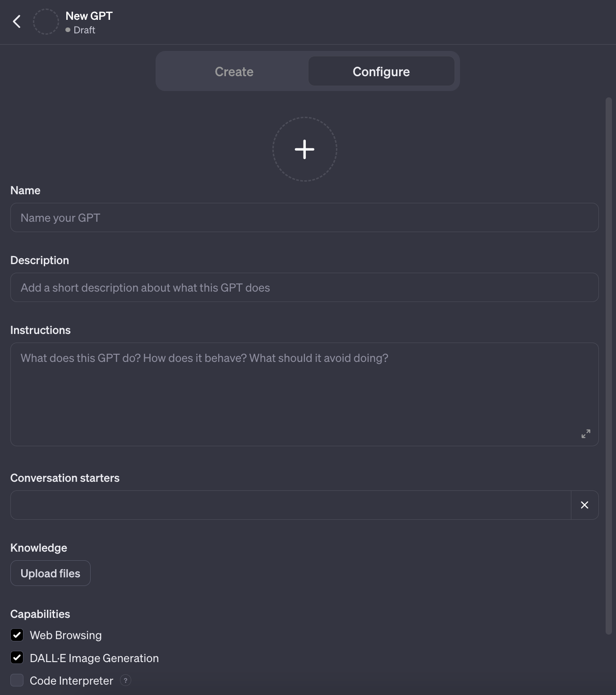Expand the Instructions editor to fullscreen
The image size is (616, 695).
(x=585, y=434)
